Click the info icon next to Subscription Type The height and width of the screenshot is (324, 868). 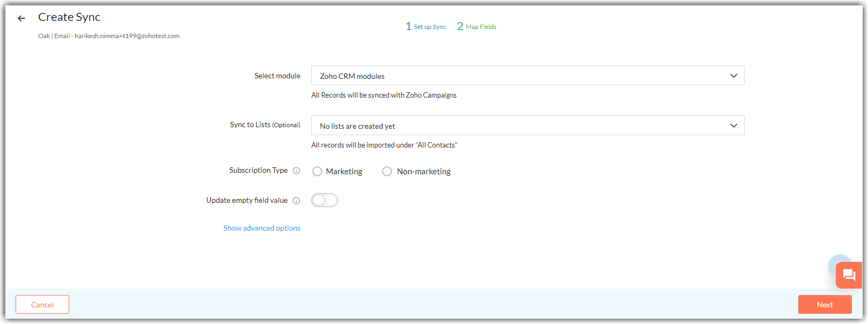[x=296, y=171]
